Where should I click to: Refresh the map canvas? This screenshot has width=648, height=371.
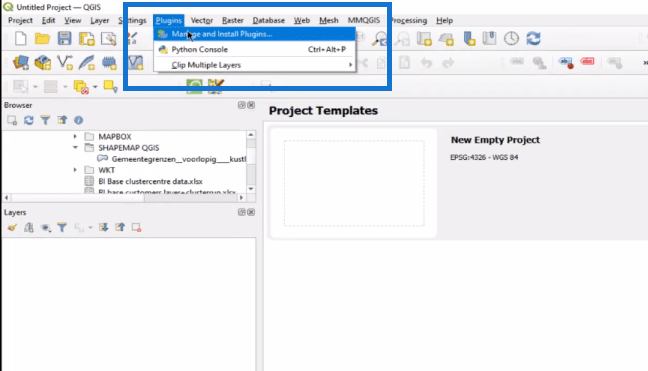point(534,39)
